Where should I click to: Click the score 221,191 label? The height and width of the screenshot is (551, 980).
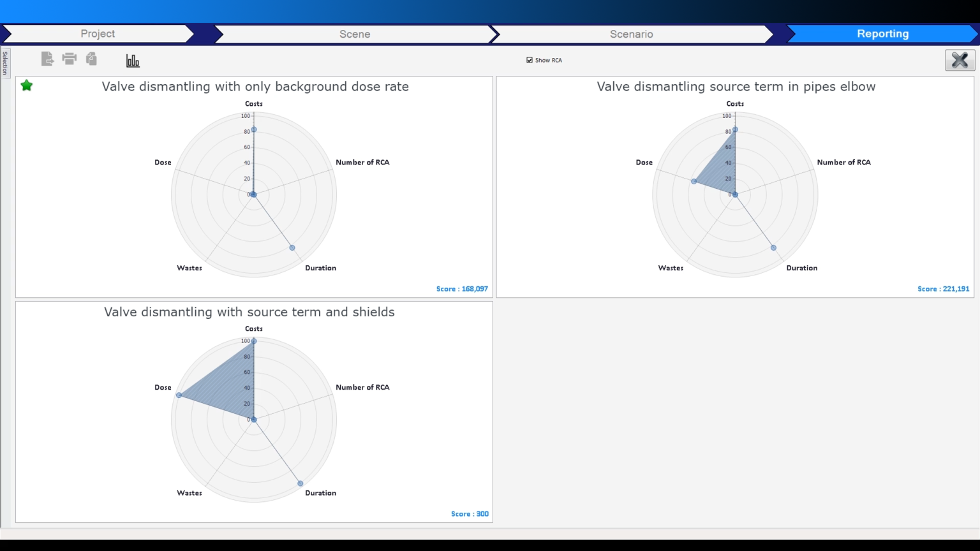coord(943,289)
